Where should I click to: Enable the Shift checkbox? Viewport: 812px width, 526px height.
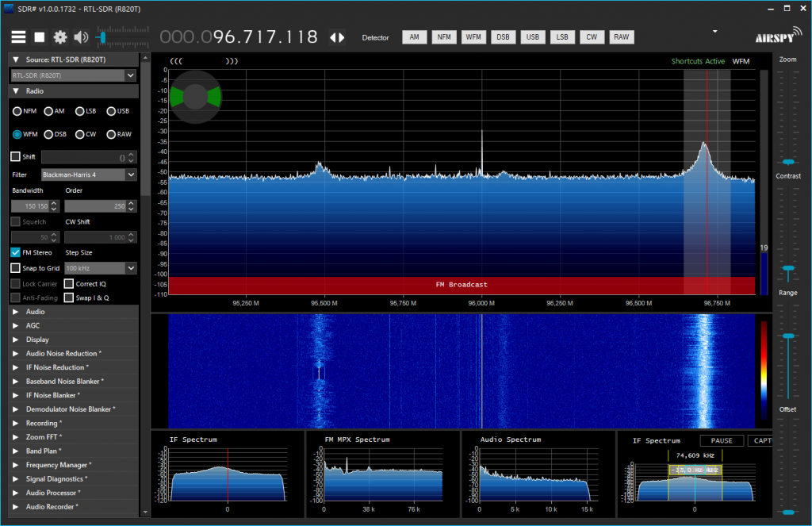pos(16,156)
